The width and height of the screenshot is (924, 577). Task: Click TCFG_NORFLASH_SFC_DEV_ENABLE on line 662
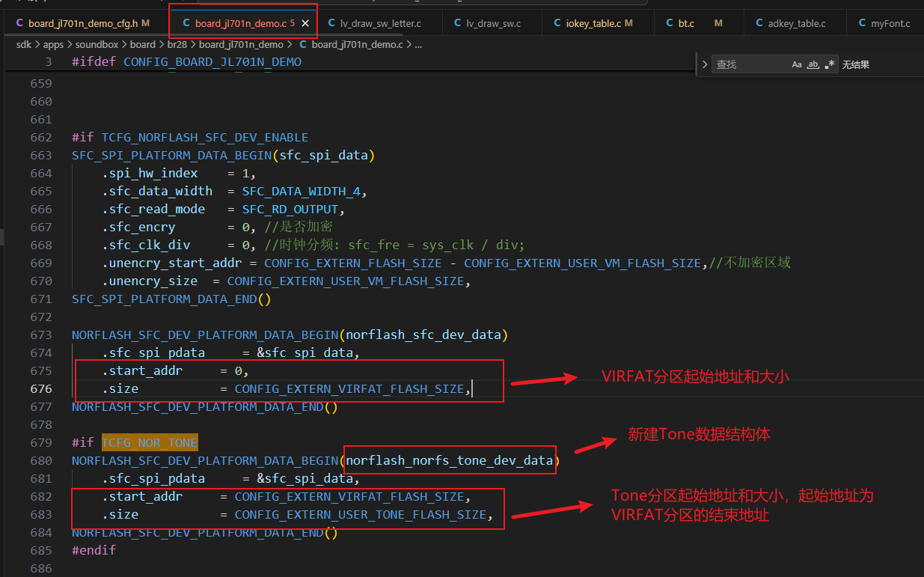[x=205, y=138]
